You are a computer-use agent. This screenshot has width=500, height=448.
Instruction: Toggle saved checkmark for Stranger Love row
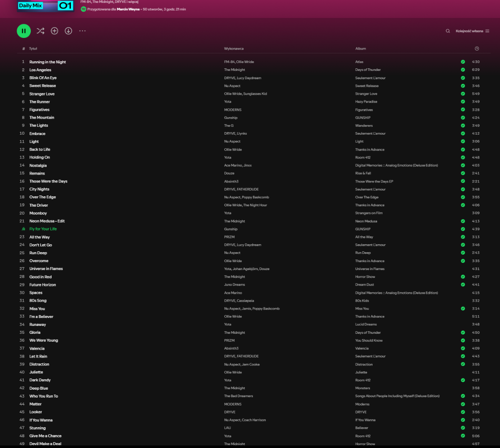tap(463, 94)
